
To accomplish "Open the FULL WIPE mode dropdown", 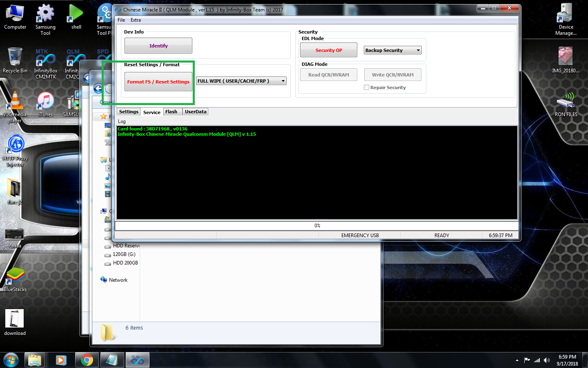I will point(241,81).
